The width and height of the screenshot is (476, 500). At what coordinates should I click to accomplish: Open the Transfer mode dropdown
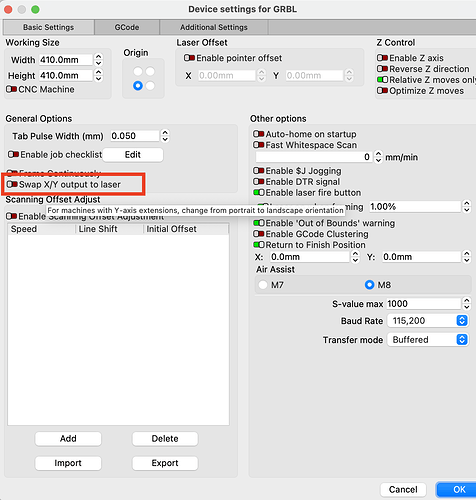[x=428, y=340]
